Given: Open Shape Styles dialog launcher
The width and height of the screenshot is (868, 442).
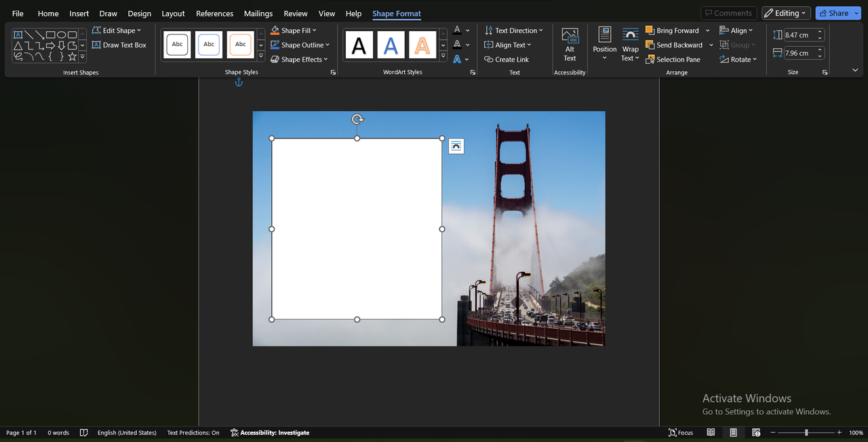Looking at the screenshot, I should [x=333, y=72].
